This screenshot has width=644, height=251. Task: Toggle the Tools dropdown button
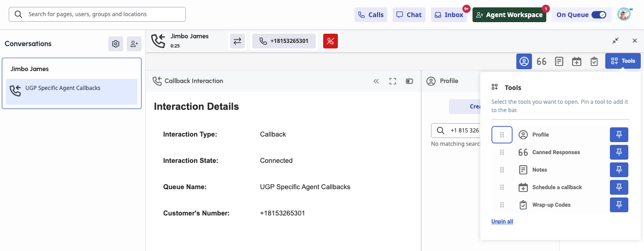tap(623, 61)
